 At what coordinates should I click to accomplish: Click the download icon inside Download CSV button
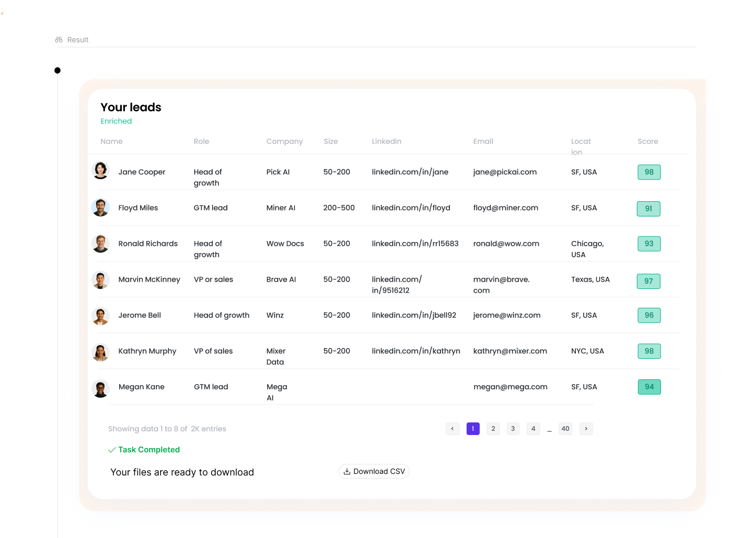[x=348, y=471]
